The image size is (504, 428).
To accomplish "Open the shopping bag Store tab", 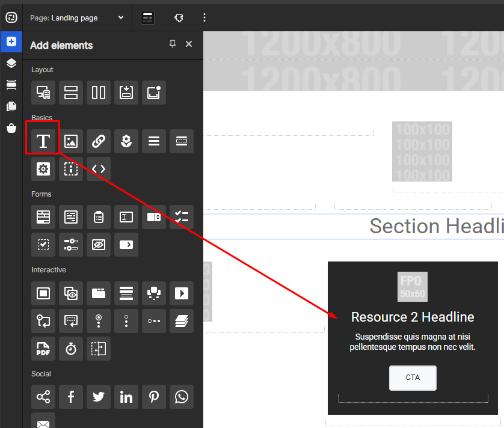I will pyautogui.click(x=11, y=128).
